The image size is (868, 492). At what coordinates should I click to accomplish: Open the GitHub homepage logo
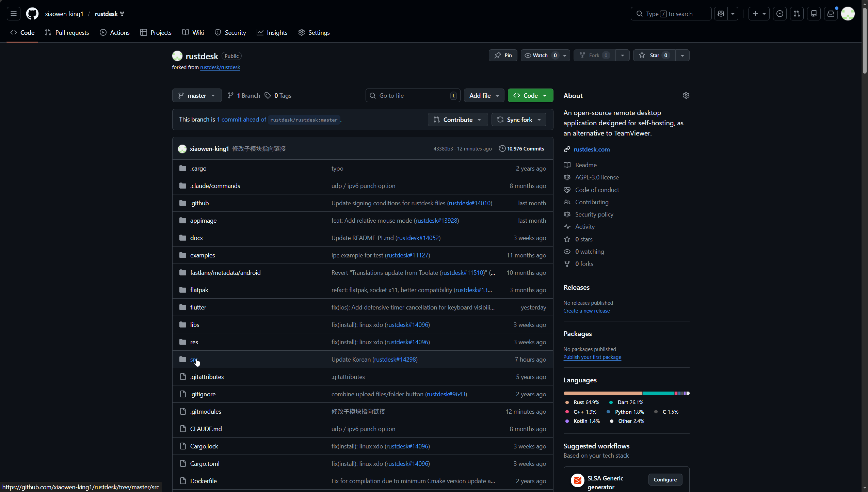pyautogui.click(x=32, y=14)
